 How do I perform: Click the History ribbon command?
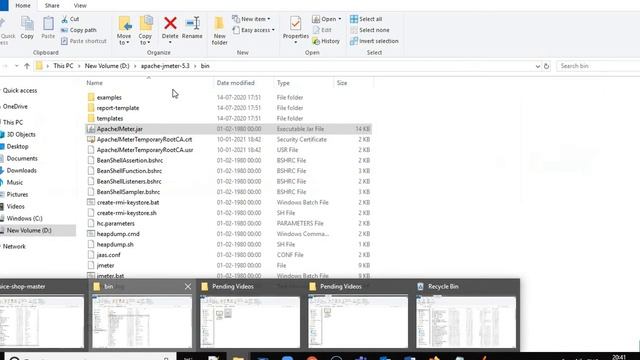[326, 41]
